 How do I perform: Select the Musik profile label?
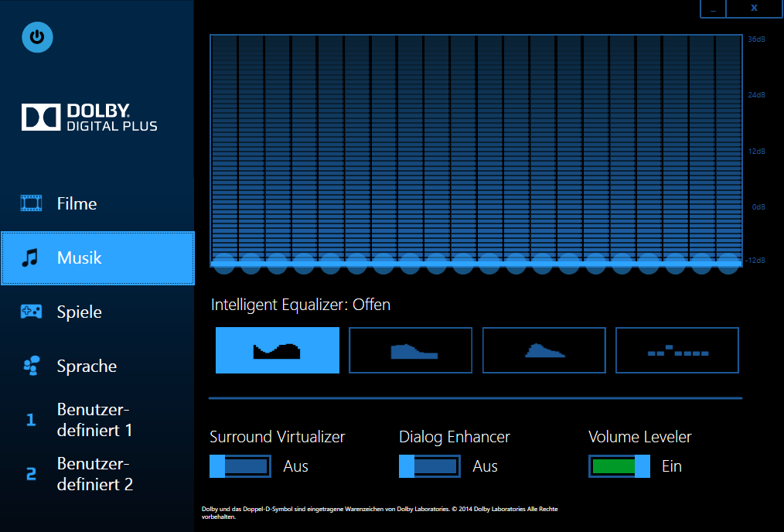[79, 257]
